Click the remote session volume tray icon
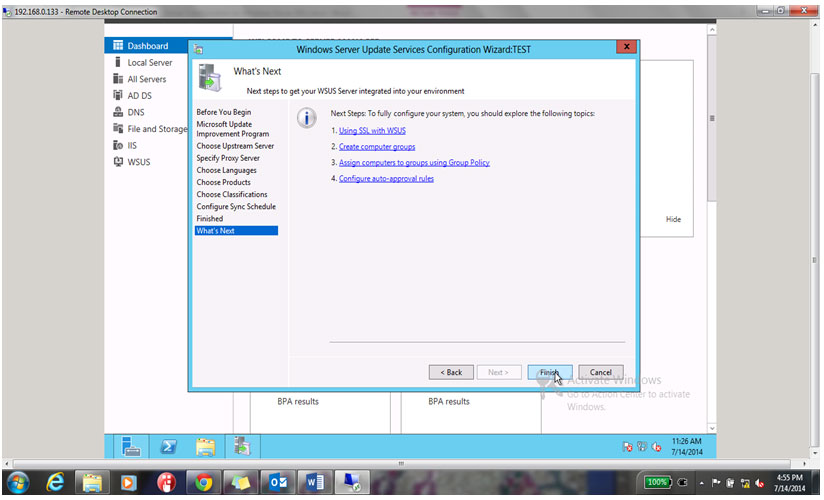 click(656, 447)
